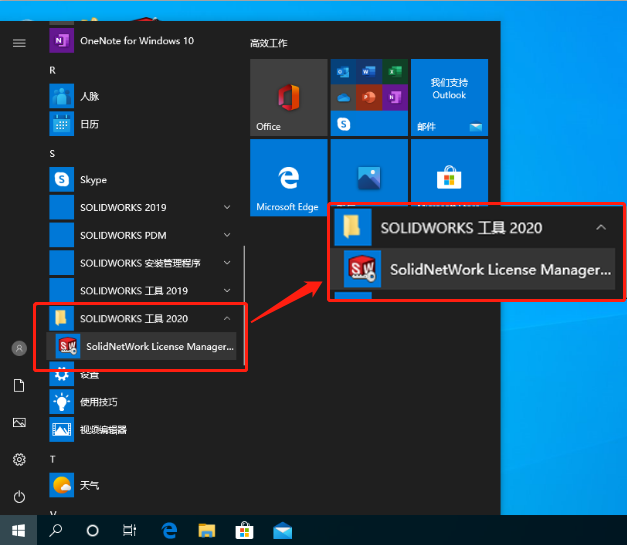Screen dimensions: 627x545
Task: Click Cortana circle on taskbar
Action: pyautogui.click(x=92, y=530)
